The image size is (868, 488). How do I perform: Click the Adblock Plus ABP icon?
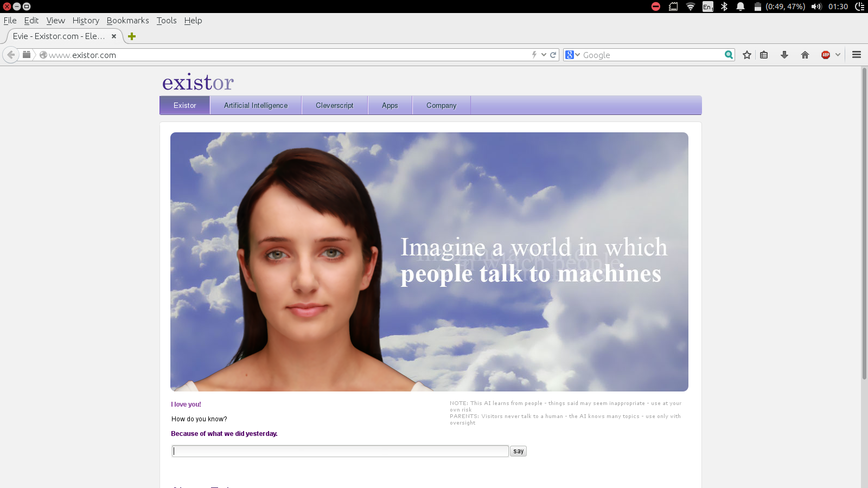tap(826, 55)
